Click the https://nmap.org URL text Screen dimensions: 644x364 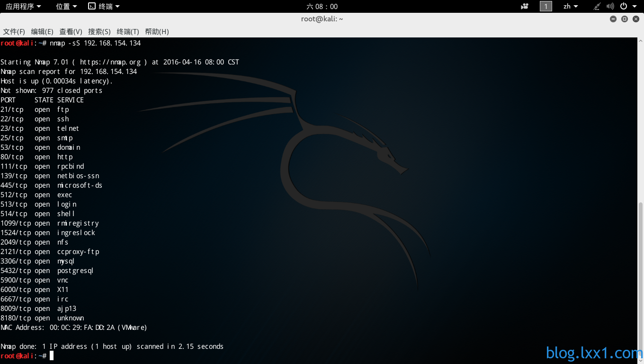coord(110,62)
